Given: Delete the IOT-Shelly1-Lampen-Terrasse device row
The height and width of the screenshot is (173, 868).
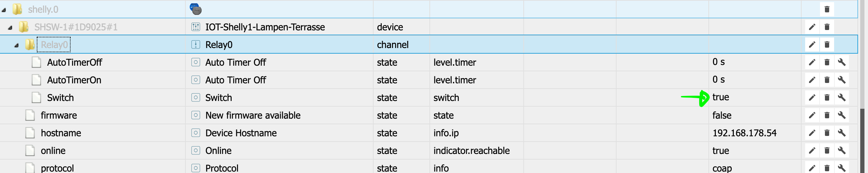Looking at the screenshot, I should tap(827, 27).
